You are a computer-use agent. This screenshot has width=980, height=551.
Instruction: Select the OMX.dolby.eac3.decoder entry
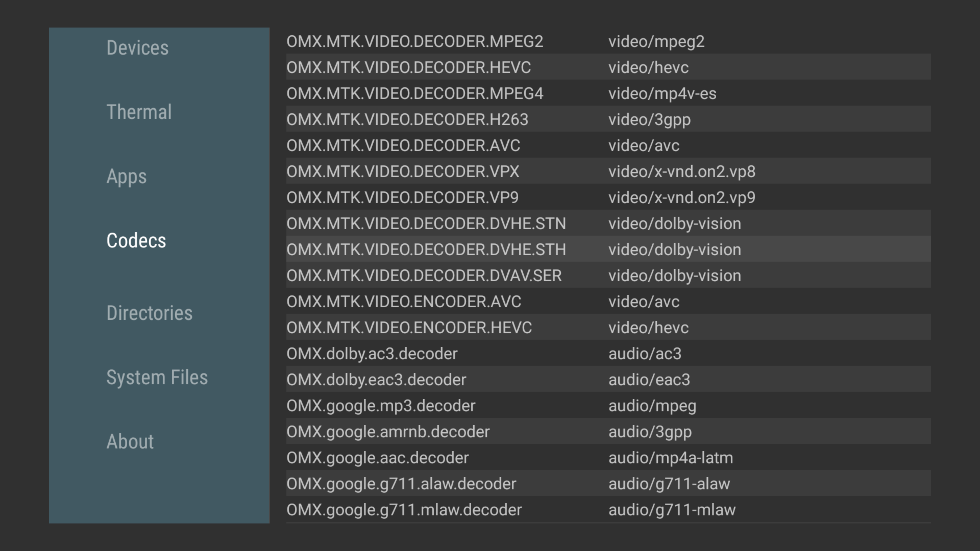[x=608, y=379]
